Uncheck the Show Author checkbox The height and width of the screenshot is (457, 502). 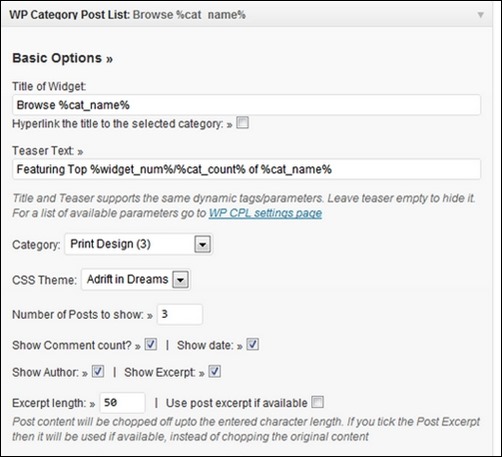(98, 371)
